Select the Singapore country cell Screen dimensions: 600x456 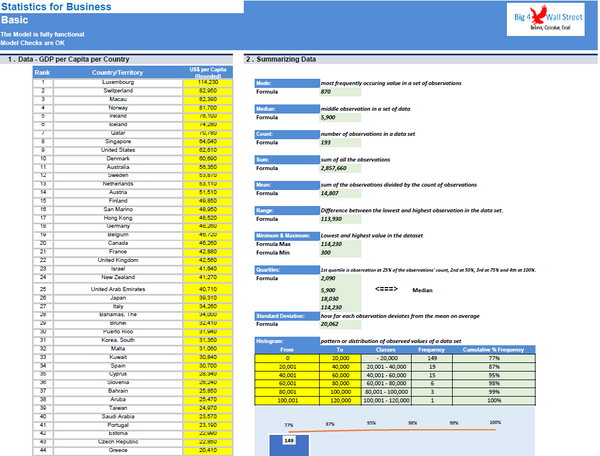[118, 142]
